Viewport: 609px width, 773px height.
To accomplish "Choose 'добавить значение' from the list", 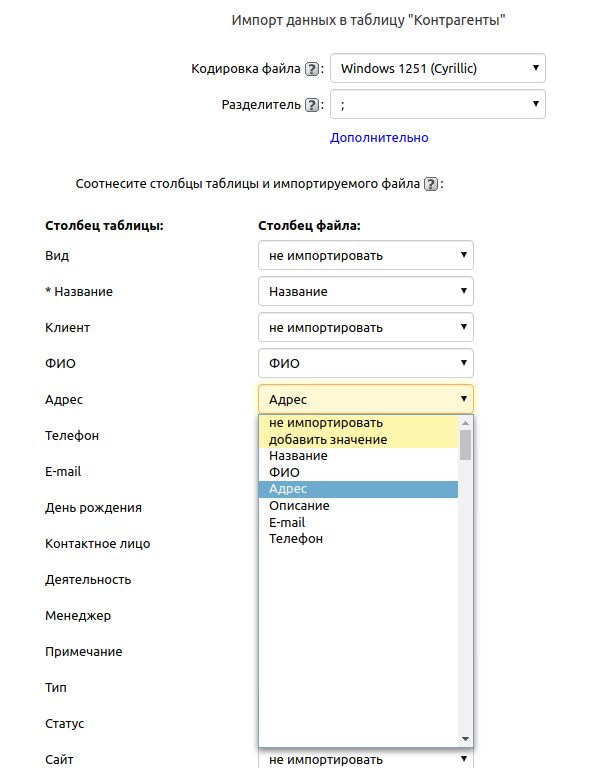I will [x=328, y=440].
